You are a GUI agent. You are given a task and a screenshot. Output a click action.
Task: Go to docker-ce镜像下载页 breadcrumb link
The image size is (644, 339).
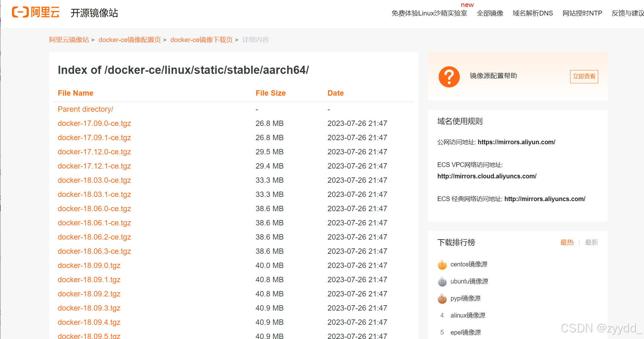click(201, 40)
